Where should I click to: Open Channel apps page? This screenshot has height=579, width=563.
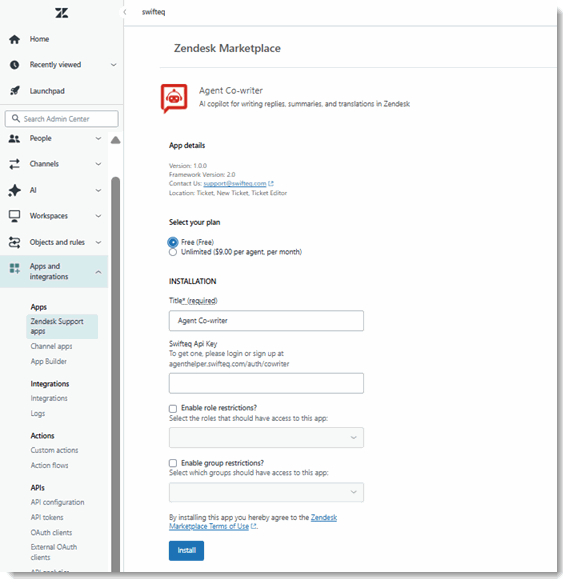coord(51,346)
